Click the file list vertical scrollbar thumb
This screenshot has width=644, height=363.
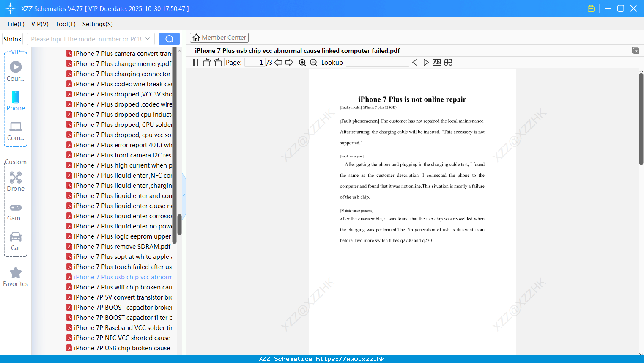179,224
